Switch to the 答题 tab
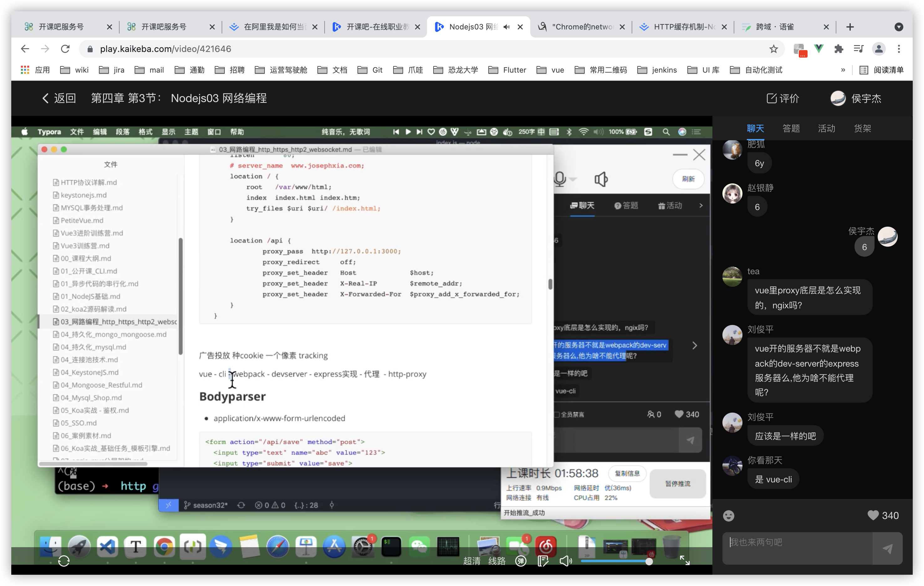Screen dimensions: 924x586 pos(791,129)
